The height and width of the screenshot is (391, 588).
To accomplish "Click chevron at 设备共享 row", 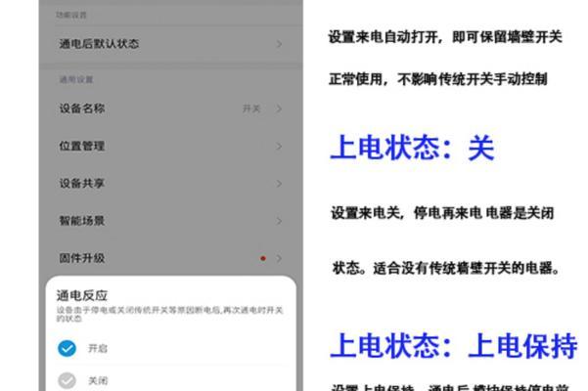I will [279, 184].
